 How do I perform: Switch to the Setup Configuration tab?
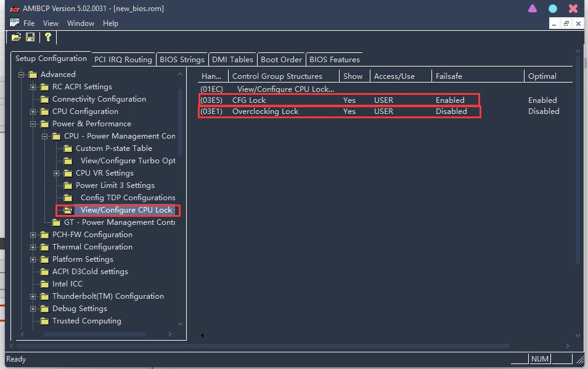tap(51, 59)
